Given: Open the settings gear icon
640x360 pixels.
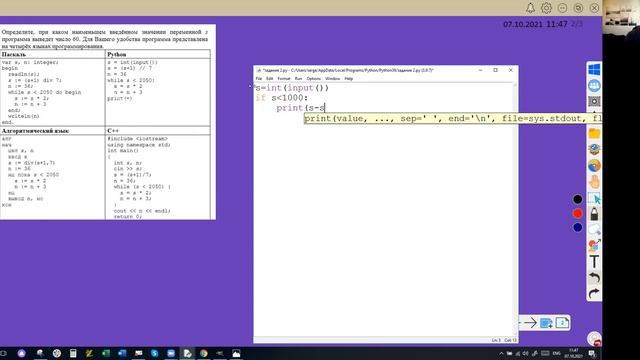Looking at the screenshot, I should pyautogui.click(x=546, y=8).
